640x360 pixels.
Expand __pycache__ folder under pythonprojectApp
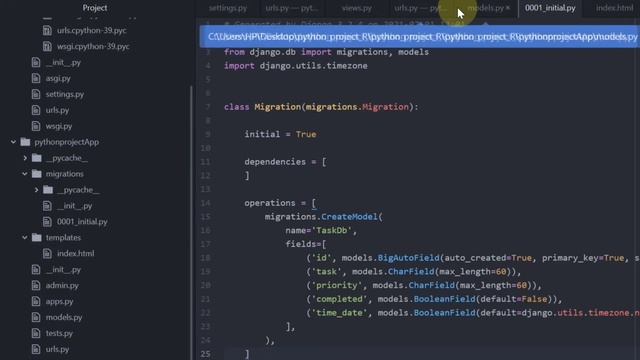pos(25,158)
